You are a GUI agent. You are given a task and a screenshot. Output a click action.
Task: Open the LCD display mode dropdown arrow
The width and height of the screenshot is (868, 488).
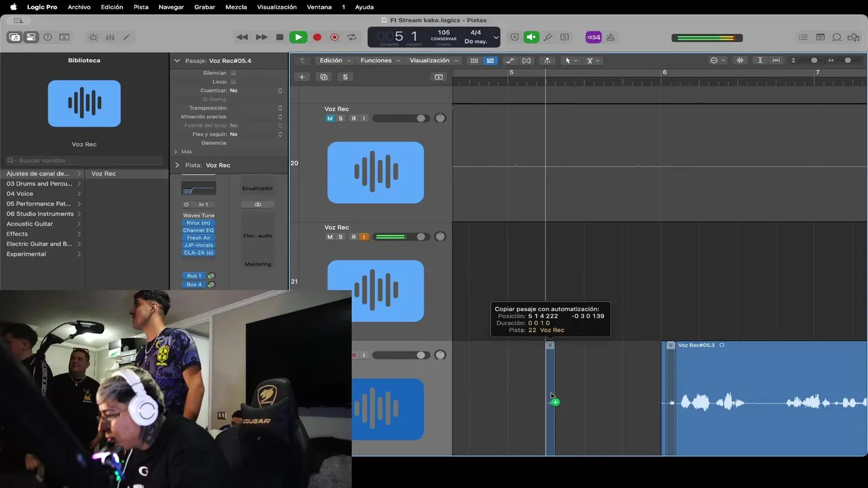[x=496, y=37]
